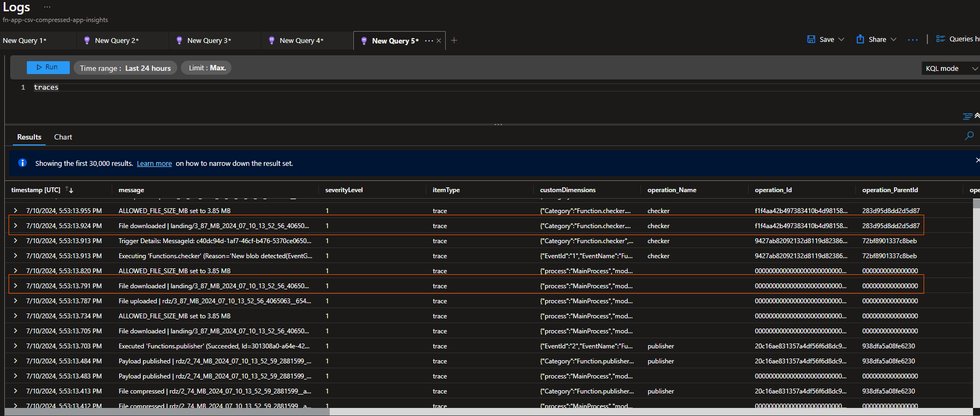The image size is (980, 416).
Task: Click the editor/results splitter handle dots
Action: pos(498,125)
